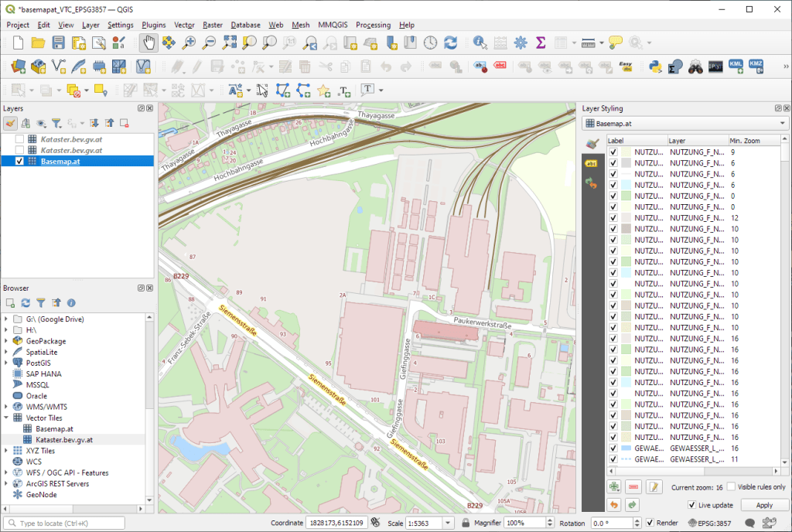Click the green add rule button
Viewport: 792px width, 532px height.
614,487
